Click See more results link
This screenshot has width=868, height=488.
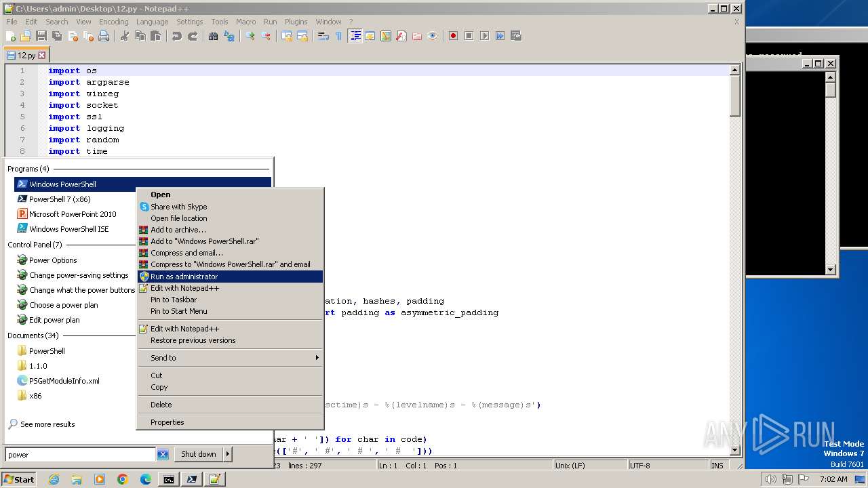(x=47, y=424)
